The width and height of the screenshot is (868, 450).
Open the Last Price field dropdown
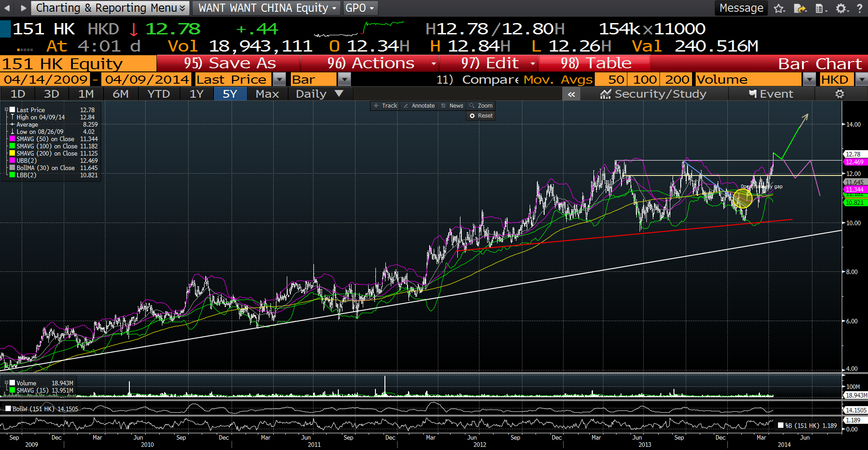click(x=280, y=80)
